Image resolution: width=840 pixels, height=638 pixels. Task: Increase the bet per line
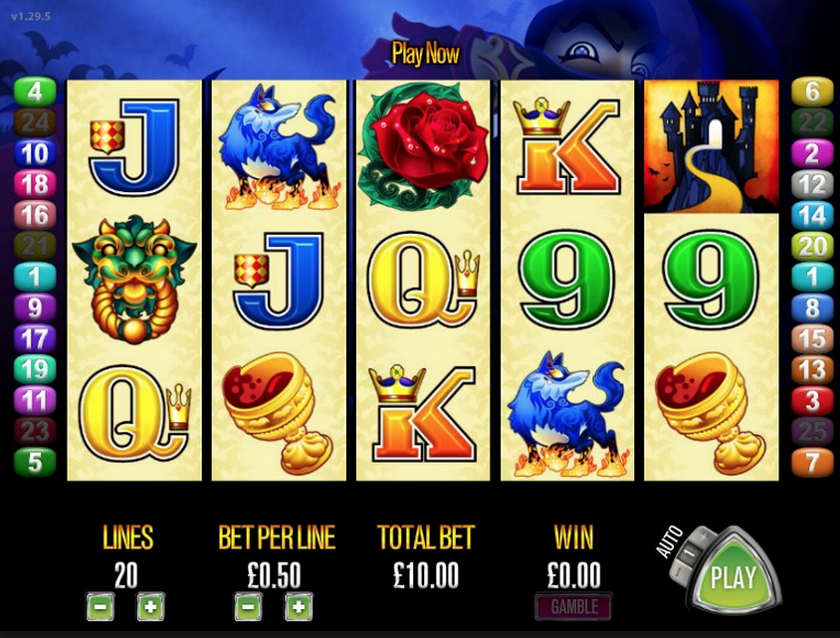coord(299,607)
